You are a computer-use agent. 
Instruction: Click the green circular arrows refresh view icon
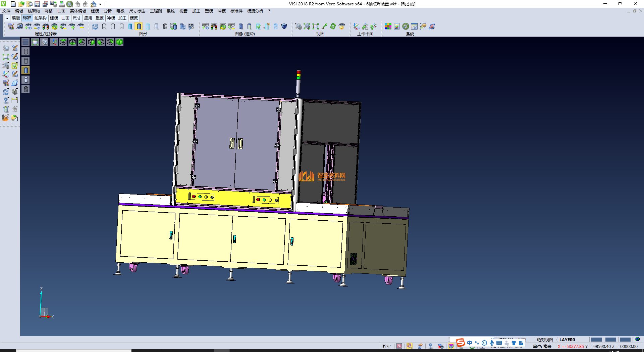coord(333,27)
